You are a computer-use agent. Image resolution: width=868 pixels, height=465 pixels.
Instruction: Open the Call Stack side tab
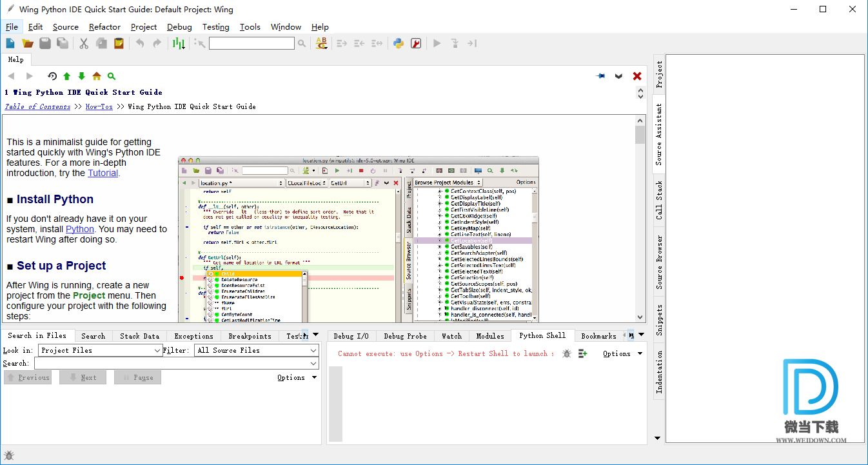[659, 200]
